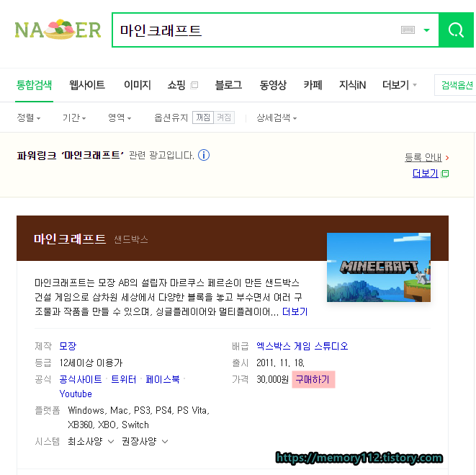Open the 카페 tab

(x=313, y=85)
